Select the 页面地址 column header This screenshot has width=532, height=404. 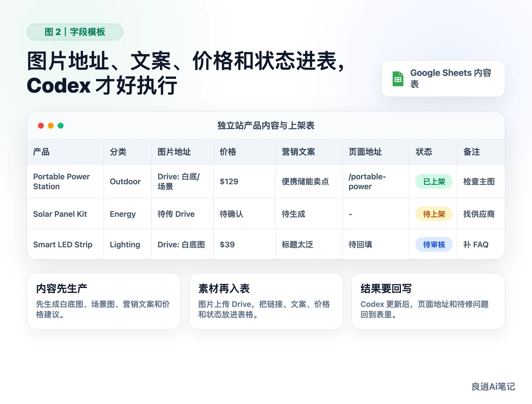tap(376, 152)
